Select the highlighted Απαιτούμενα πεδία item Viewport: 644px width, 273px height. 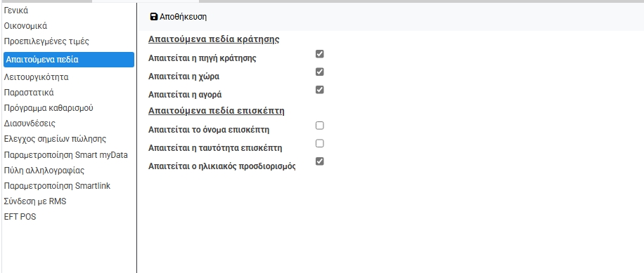[x=69, y=60]
